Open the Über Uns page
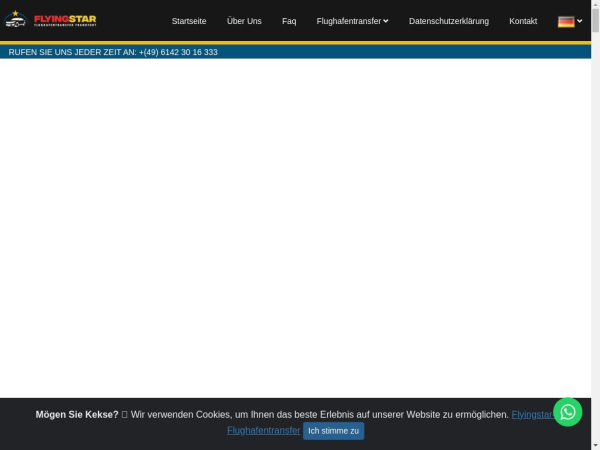 [244, 21]
